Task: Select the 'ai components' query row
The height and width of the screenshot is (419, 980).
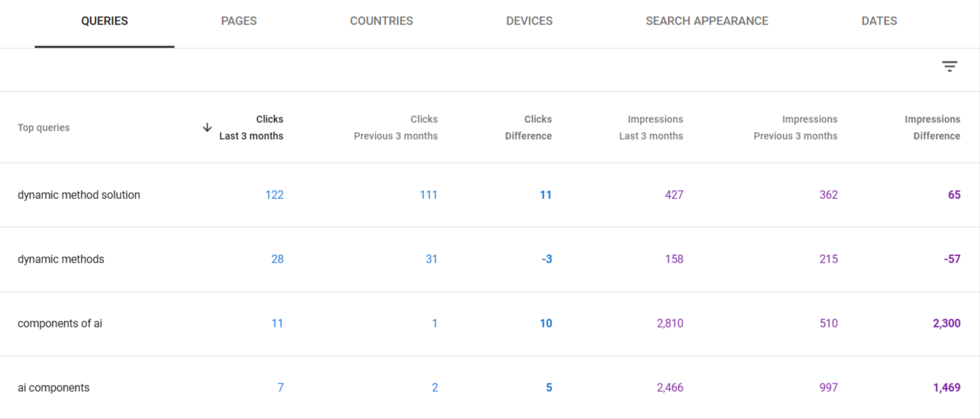Action: (x=54, y=388)
